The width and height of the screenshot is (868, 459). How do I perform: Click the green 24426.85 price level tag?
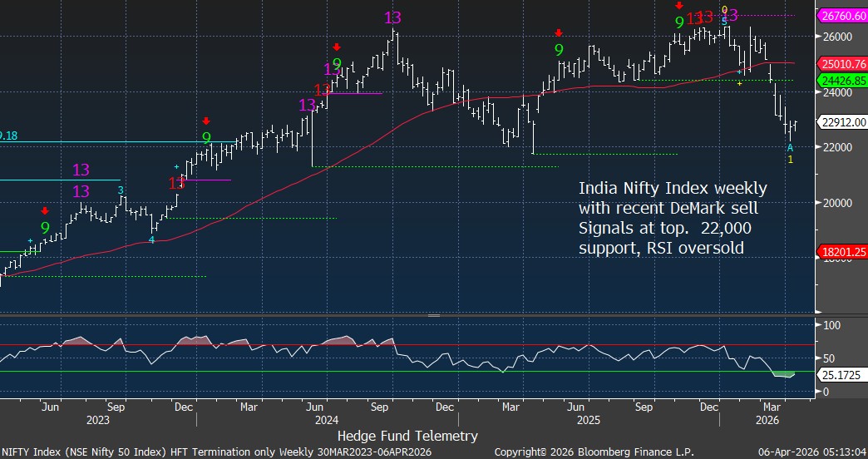coord(843,81)
